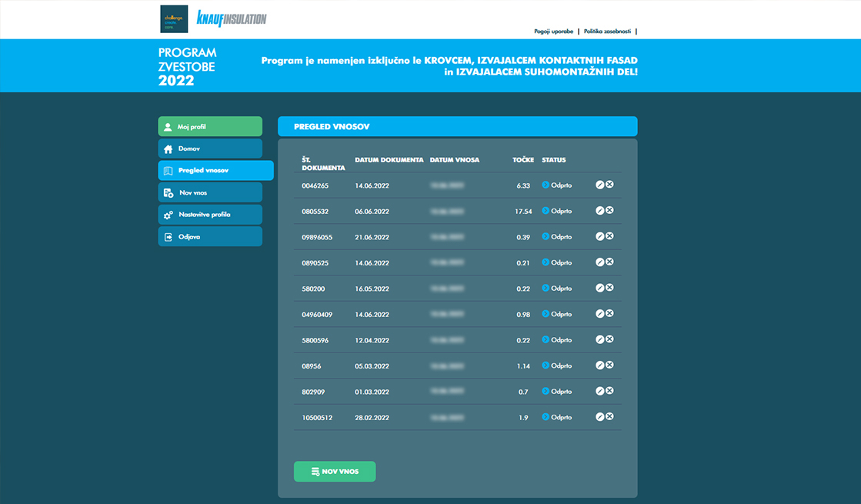This screenshot has width=861, height=504.
Task: Log out using the Odjava item
Action: click(x=209, y=237)
